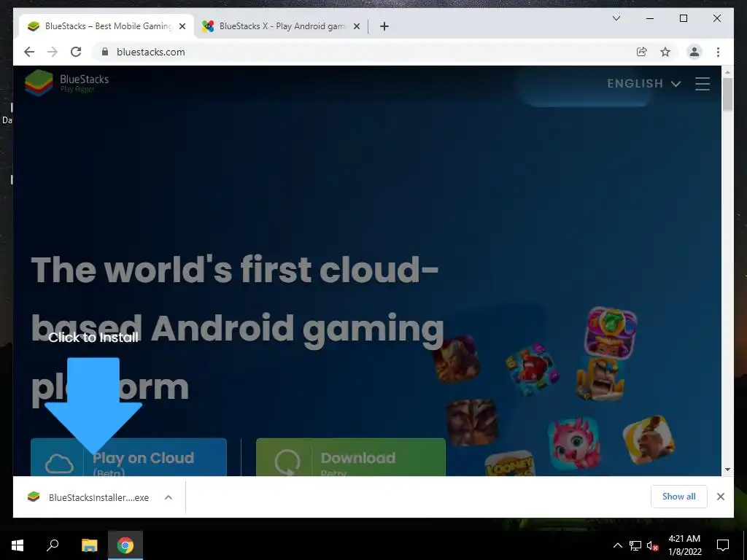This screenshot has width=747, height=560.
Task: Open the ENGLISH language dropdown
Action: pos(643,83)
